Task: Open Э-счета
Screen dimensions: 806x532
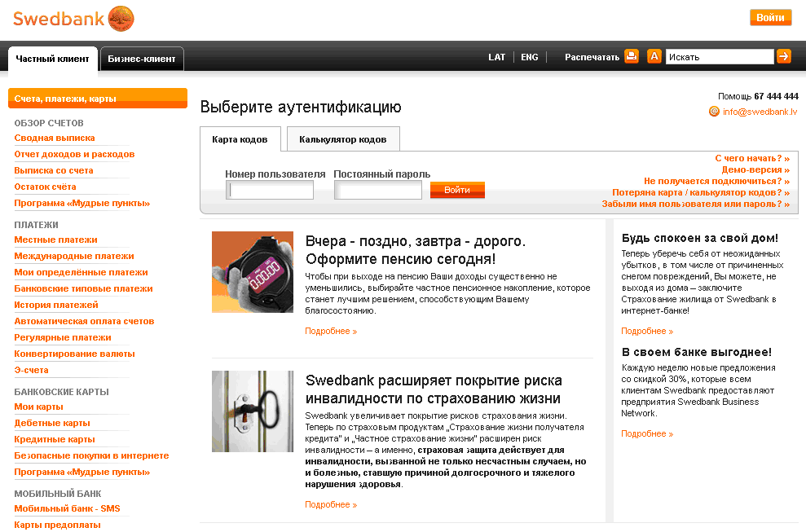Action: pos(31,370)
